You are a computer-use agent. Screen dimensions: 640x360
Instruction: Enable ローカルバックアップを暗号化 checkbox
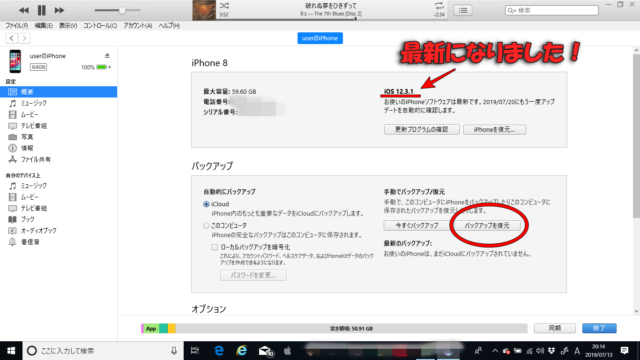pos(215,247)
